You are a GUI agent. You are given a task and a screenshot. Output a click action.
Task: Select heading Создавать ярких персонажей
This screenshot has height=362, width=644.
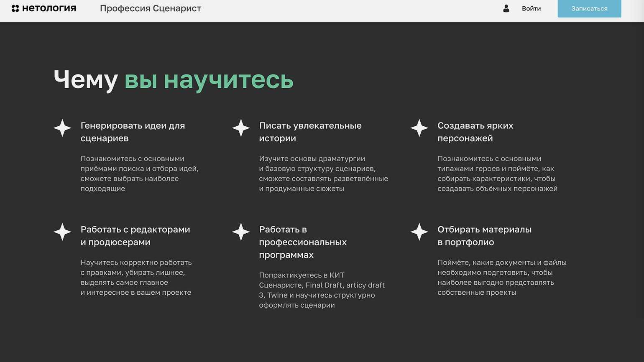(x=475, y=132)
